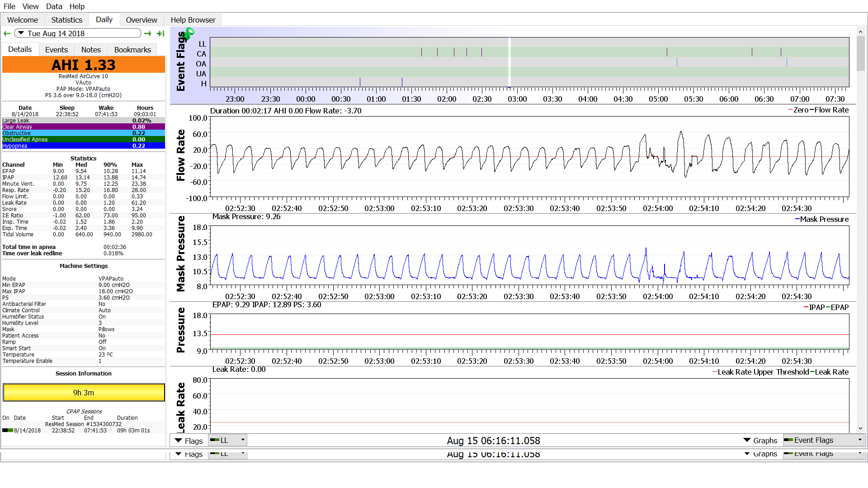The image size is (868, 488).
Task: Click the scroll down arrow on right scrollbar
Action: coord(860,428)
